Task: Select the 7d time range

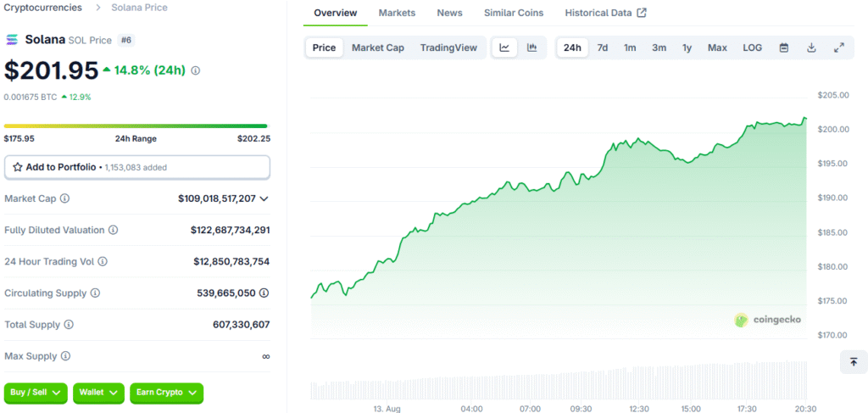Action: point(603,47)
